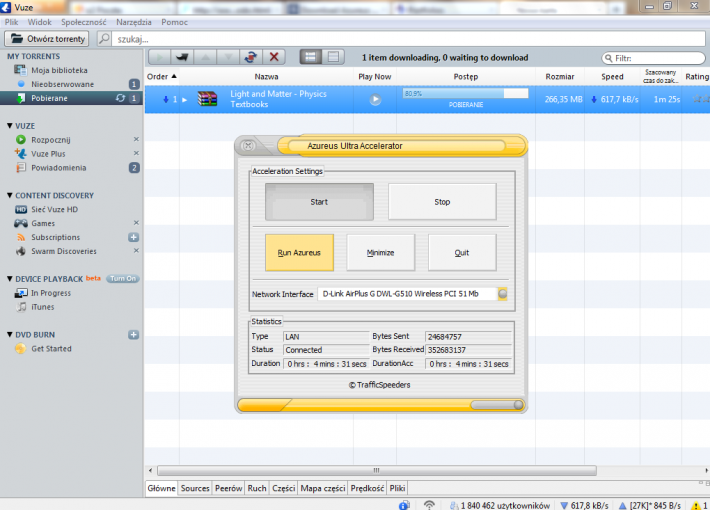710x510 pixels.
Task: Click Turn On for Device Playback
Action: coord(123,279)
